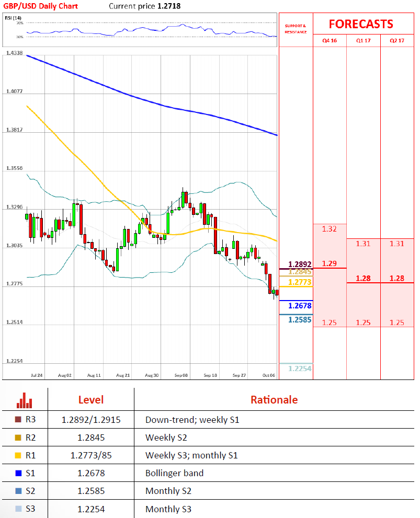Click the 1.28 forecast value in Q2 17
This screenshot has height=518, width=420.
point(397,279)
